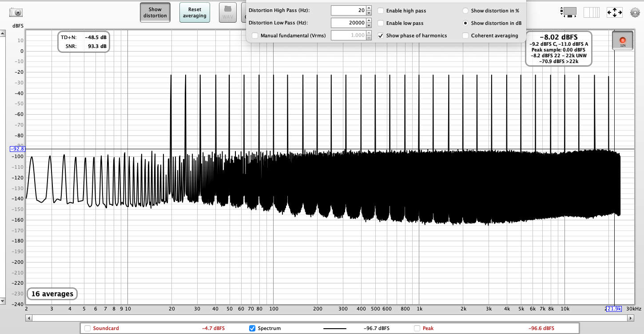Screen dimensions: 644x334
Task: Increment Distortion High Pass stepper up
Action: click(x=369, y=8)
